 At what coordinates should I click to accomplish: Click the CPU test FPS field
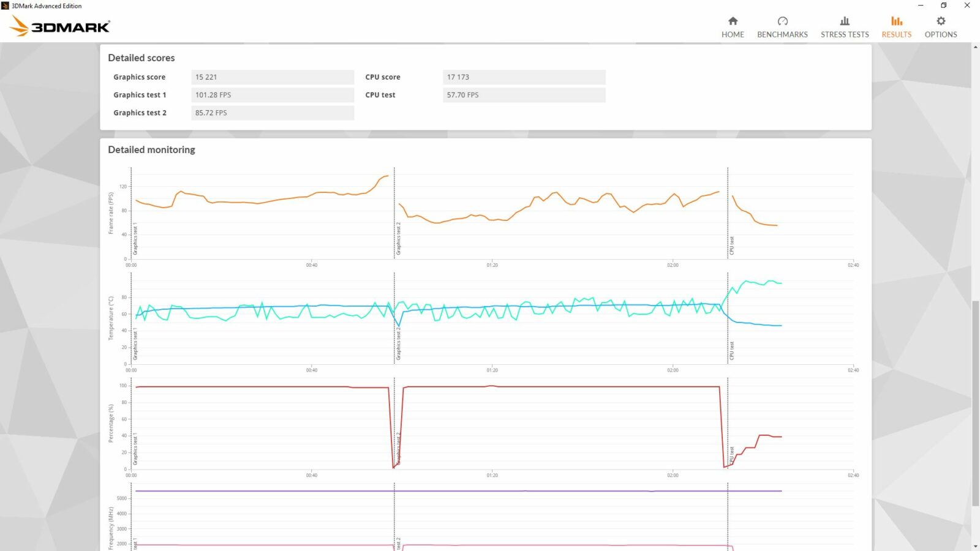click(x=524, y=94)
